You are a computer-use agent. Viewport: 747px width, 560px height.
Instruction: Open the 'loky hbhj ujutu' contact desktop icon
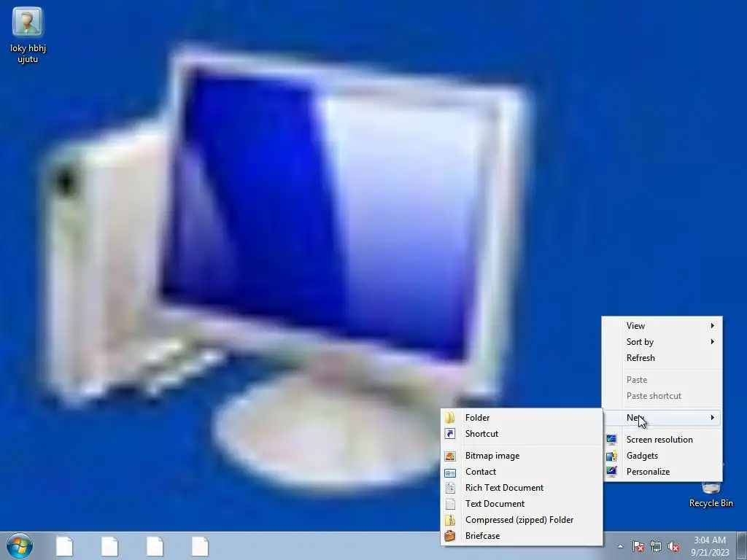pos(28,34)
